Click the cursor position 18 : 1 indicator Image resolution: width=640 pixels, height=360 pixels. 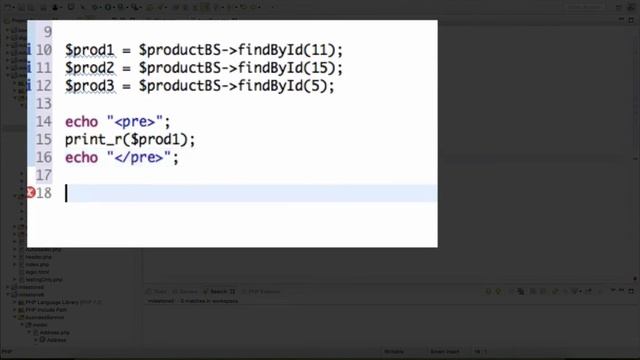(x=480, y=351)
